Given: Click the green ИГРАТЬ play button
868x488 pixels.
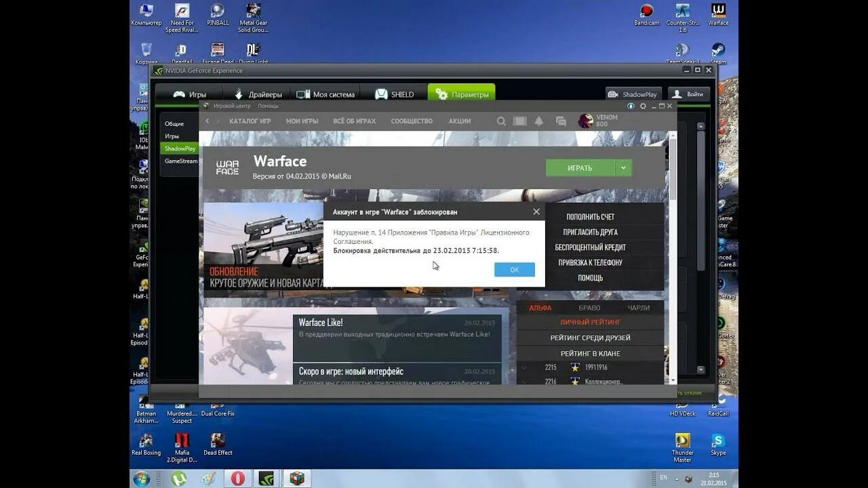Looking at the screenshot, I should [580, 168].
